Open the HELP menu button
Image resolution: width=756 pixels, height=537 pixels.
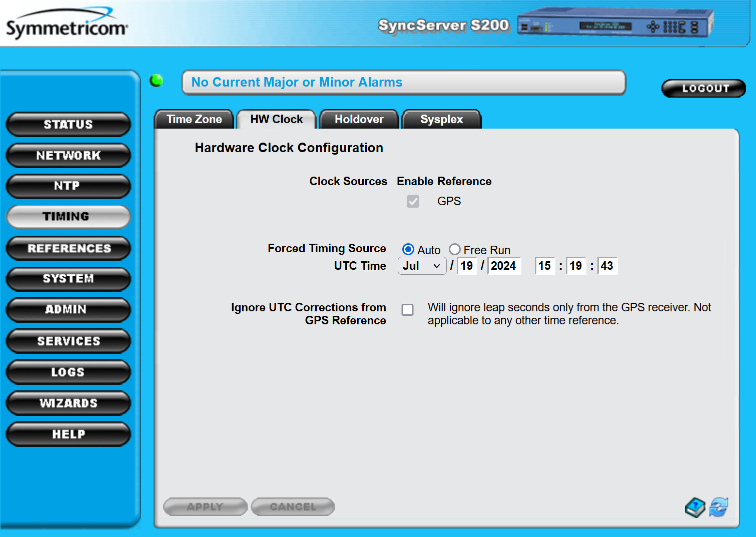point(68,434)
